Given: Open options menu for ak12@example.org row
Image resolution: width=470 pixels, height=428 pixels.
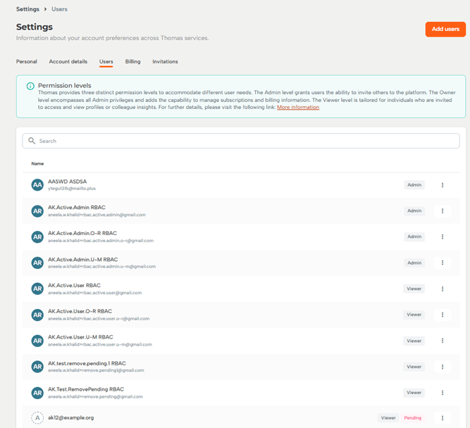Looking at the screenshot, I should 442,418.
